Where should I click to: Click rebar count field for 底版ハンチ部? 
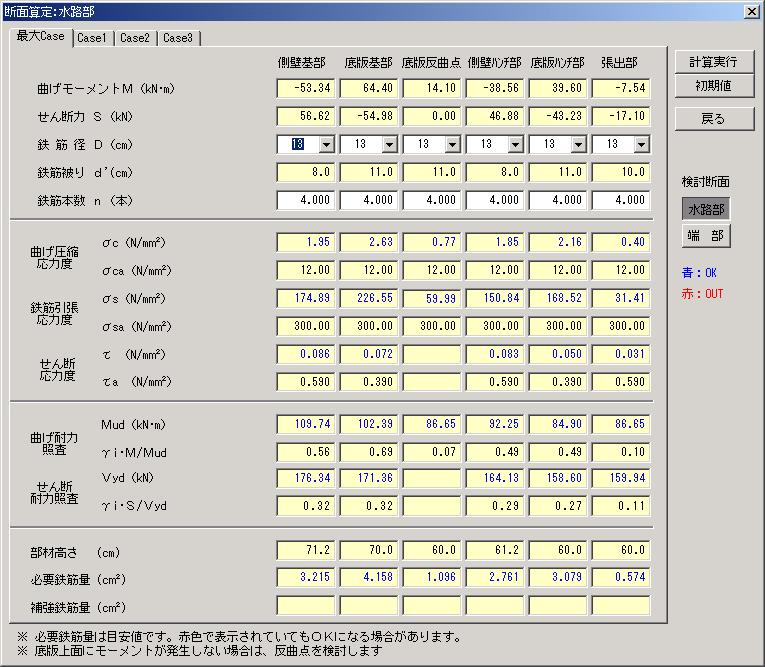[558, 200]
